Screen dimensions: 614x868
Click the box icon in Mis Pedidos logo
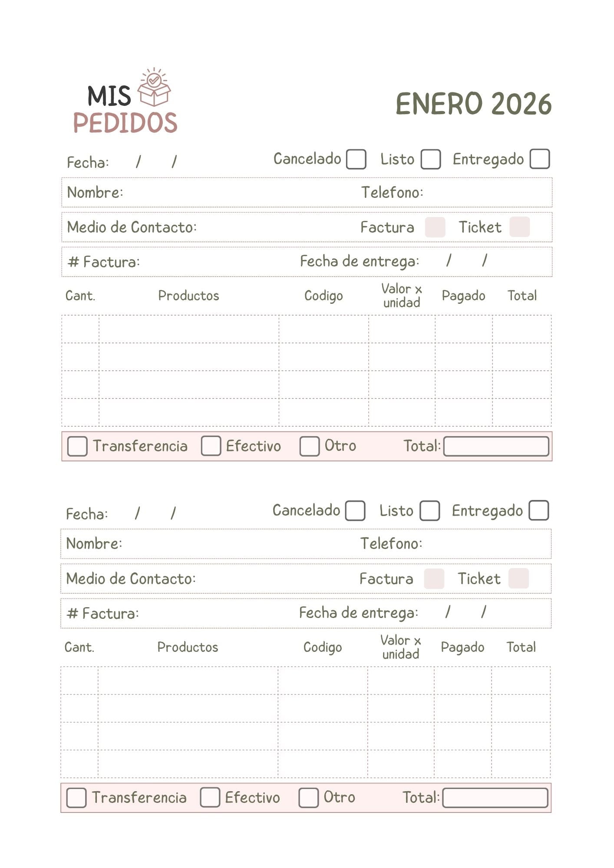click(x=154, y=87)
